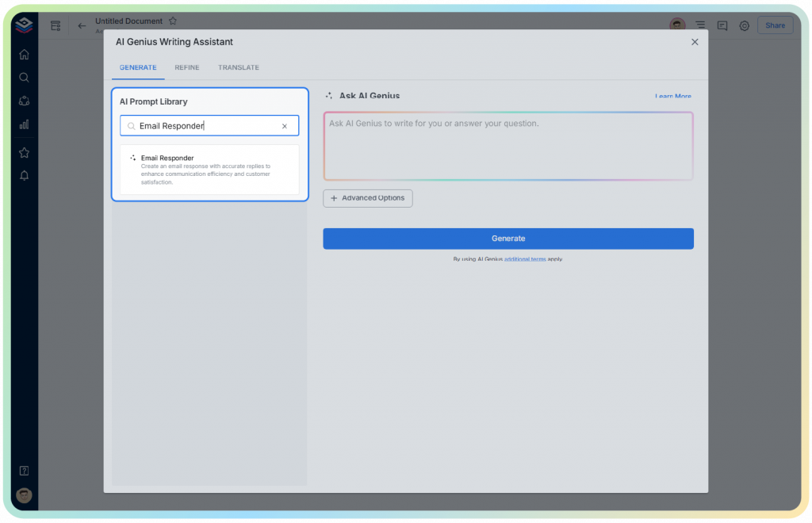812x523 pixels.
Task: Clear the Email Responder search with the X
Action: coord(285,125)
